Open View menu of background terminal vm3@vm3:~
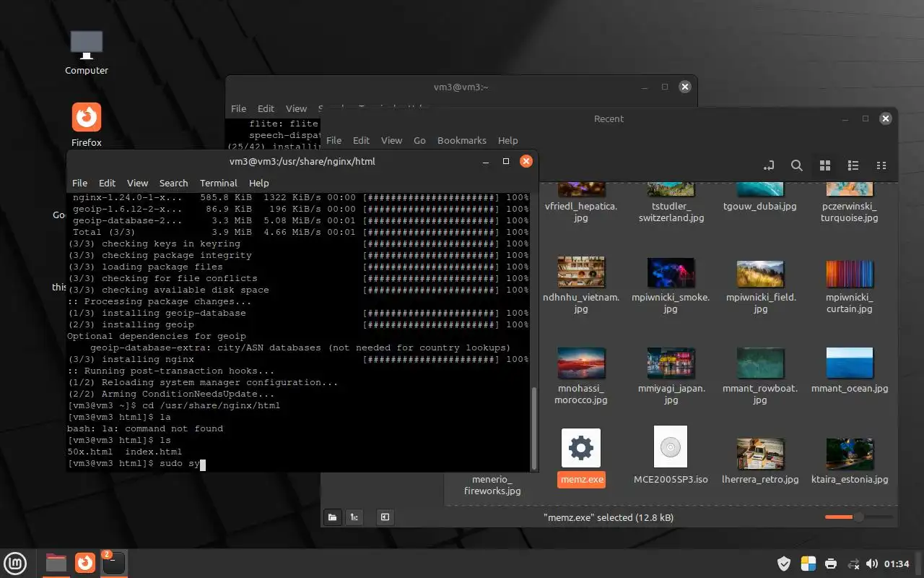The height and width of the screenshot is (578, 924). pos(296,108)
